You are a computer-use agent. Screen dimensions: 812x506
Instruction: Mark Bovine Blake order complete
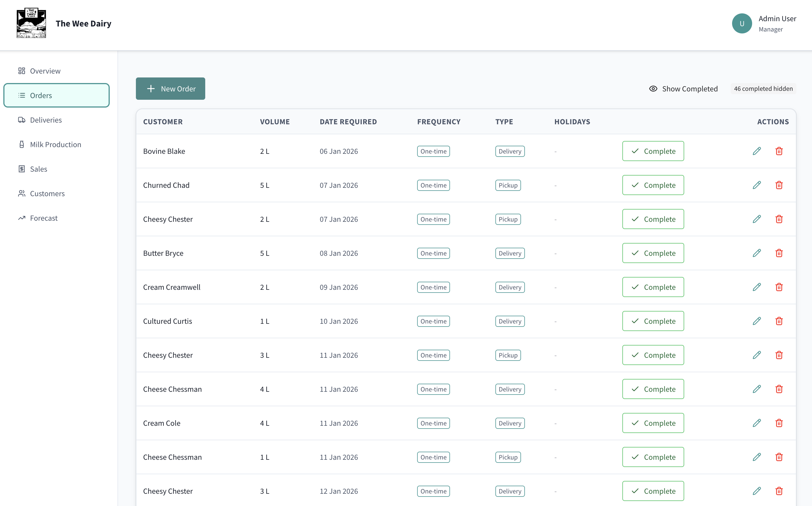coord(653,151)
